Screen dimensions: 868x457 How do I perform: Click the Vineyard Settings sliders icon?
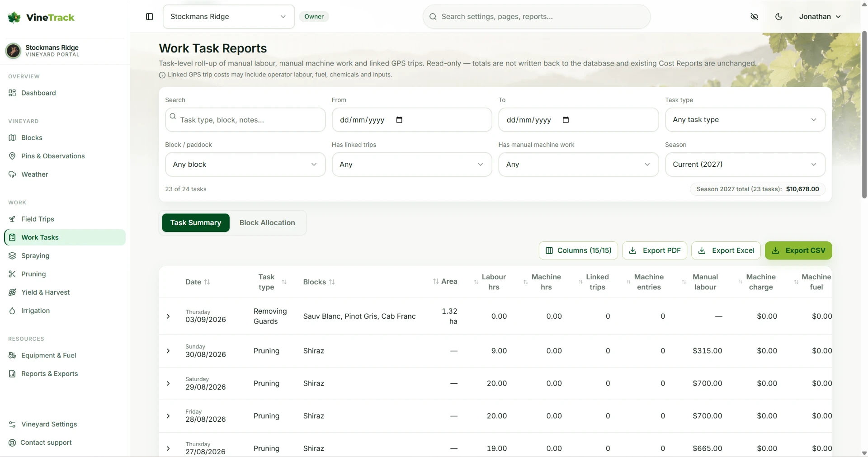click(x=12, y=424)
